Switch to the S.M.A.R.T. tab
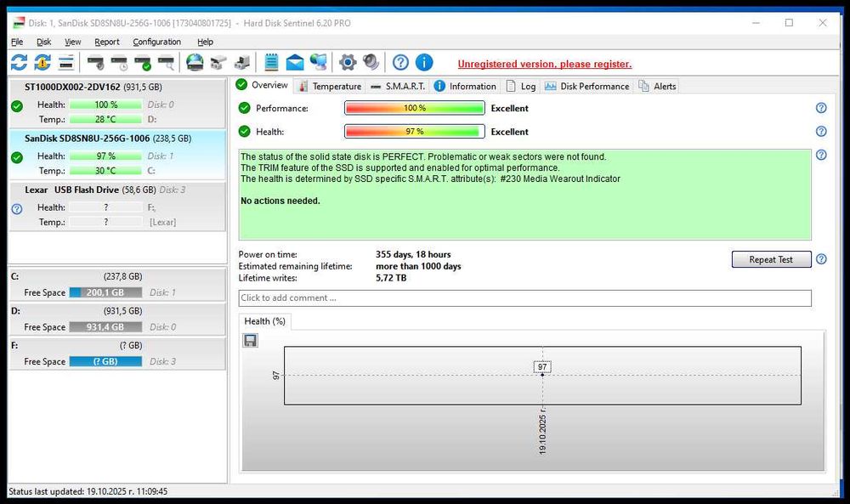The height and width of the screenshot is (504, 850). click(x=397, y=86)
